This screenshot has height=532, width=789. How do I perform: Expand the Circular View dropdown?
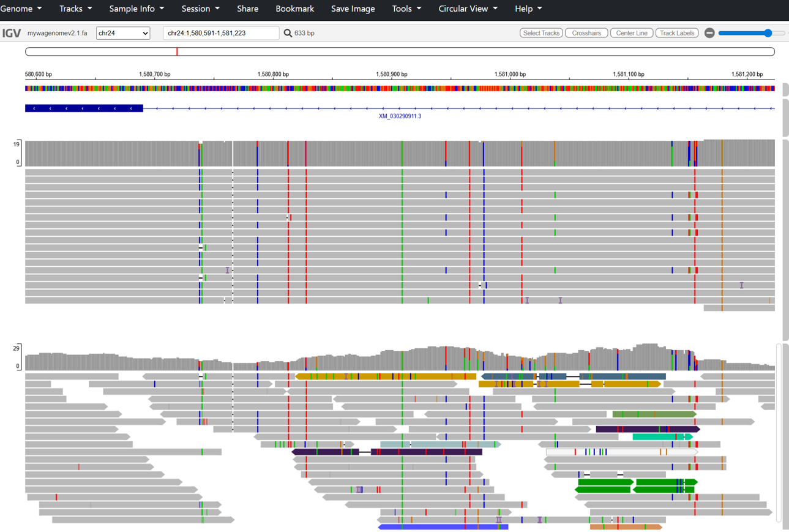click(468, 9)
